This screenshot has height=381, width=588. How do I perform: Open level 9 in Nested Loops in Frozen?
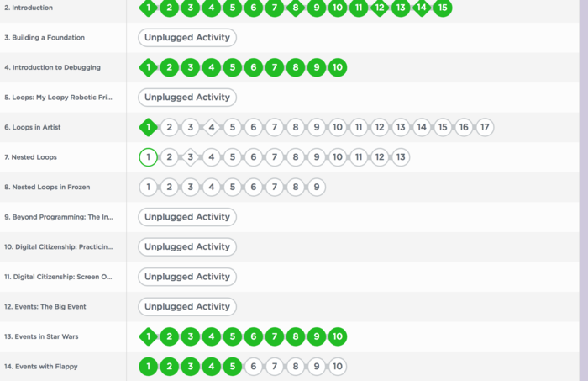316,188
